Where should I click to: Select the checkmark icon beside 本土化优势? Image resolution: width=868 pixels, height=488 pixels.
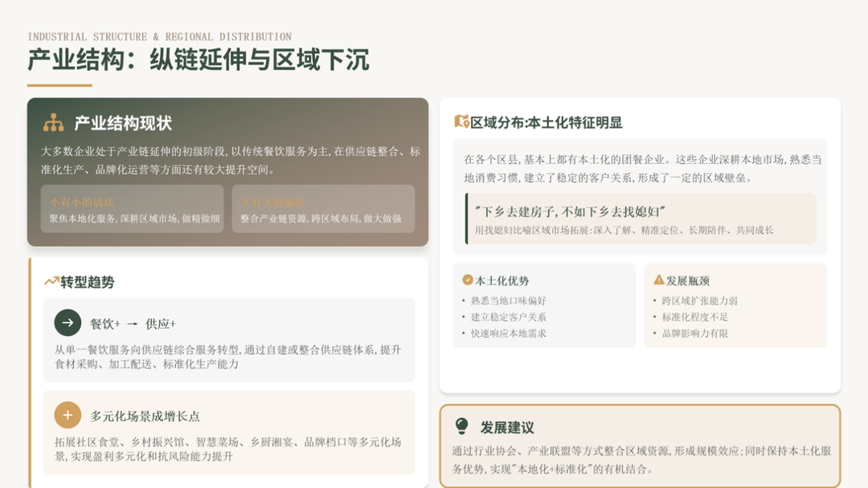pos(468,280)
